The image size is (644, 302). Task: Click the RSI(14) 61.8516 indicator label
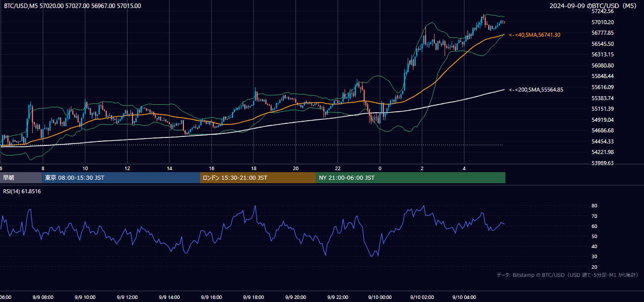(22, 191)
